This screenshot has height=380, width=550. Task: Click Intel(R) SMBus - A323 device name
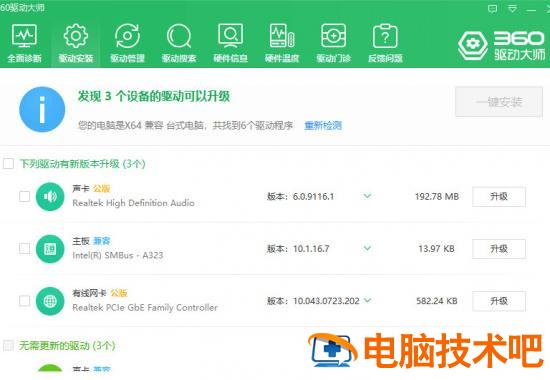tap(118, 255)
